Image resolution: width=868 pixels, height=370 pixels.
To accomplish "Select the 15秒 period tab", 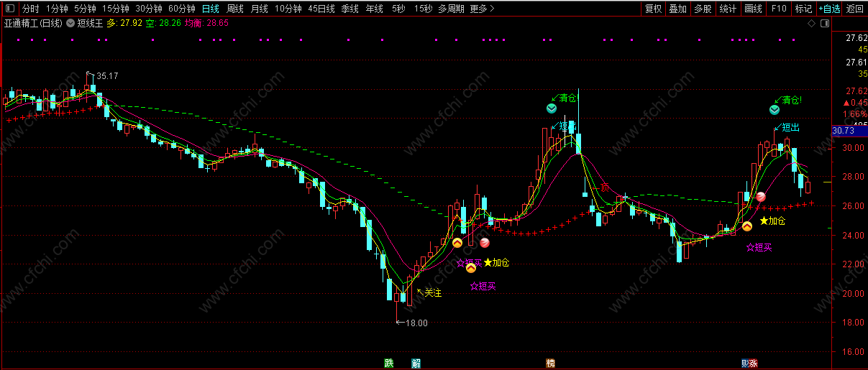I will tap(424, 9).
